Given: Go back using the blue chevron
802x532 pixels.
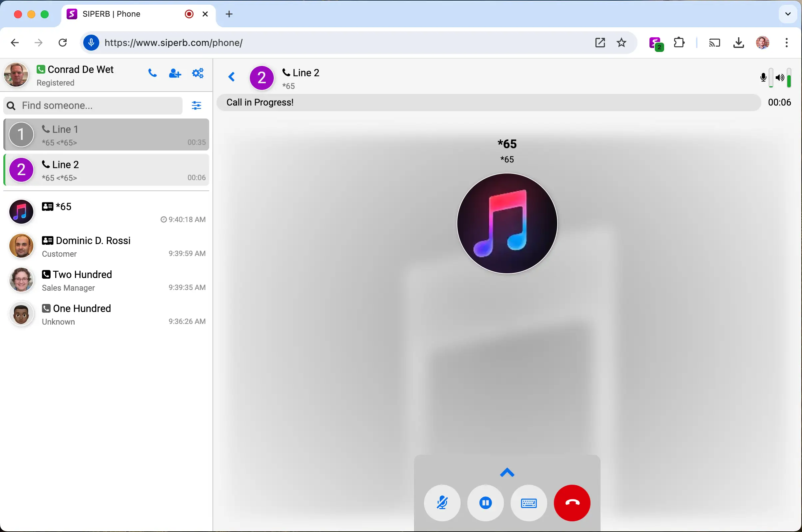Looking at the screenshot, I should point(232,77).
